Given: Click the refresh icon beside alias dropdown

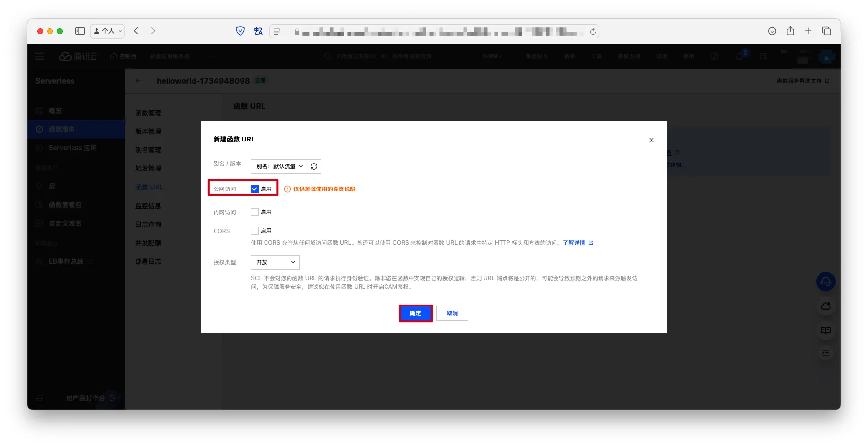Looking at the screenshot, I should pyautogui.click(x=314, y=166).
